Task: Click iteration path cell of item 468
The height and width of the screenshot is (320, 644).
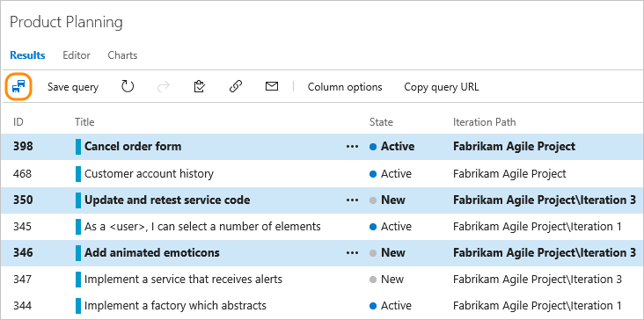Action: pos(509,174)
